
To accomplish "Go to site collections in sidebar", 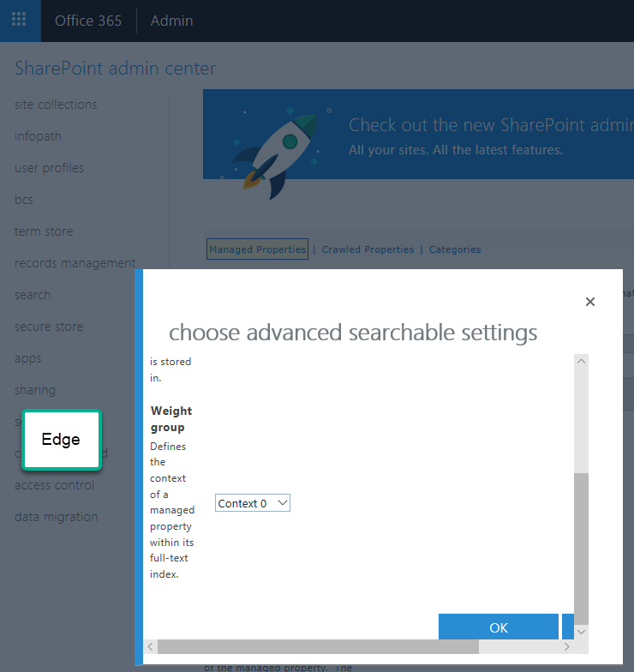I will pos(56,105).
